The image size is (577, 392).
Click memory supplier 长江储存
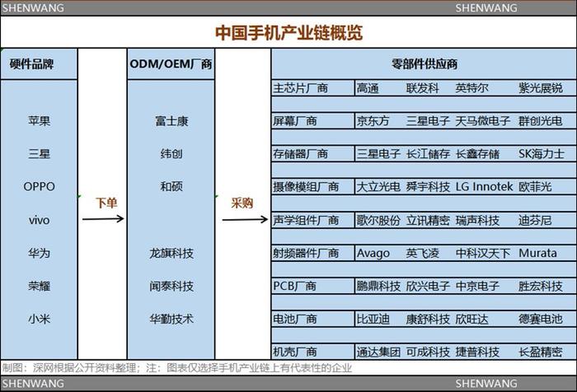click(x=428, y=154)
